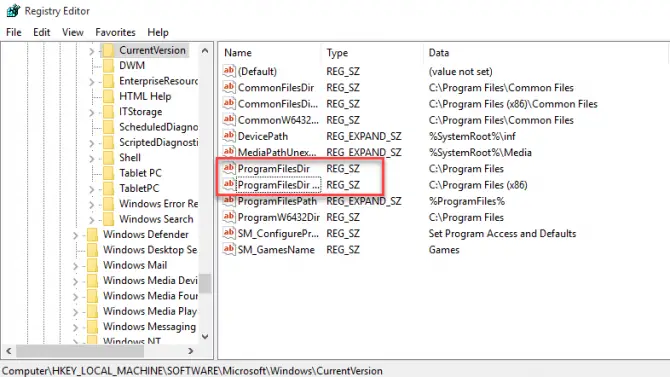This screenshot has width=670, height=377.
Task: Click the HTML Help folder icon
Action: coord(109,96)
